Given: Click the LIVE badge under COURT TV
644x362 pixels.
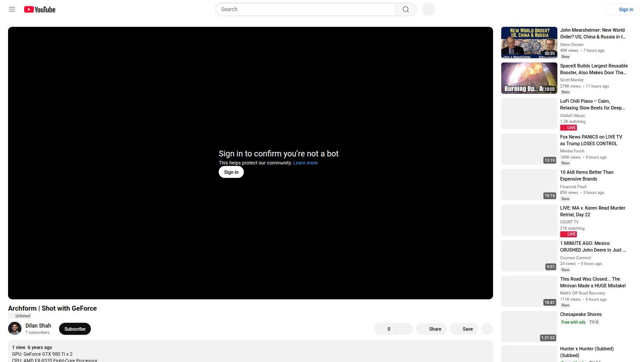Looking at the screenshot, I should point(568,234).
